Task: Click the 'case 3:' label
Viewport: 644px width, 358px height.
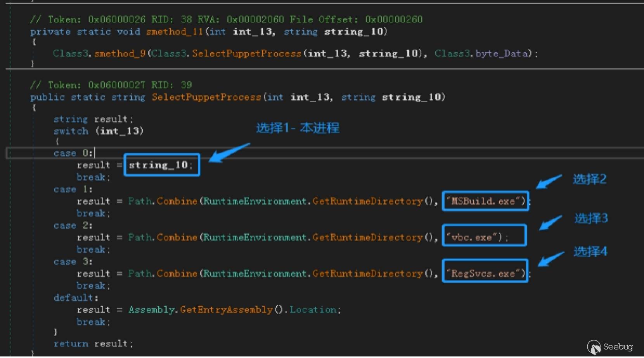Action: [73, 262]
